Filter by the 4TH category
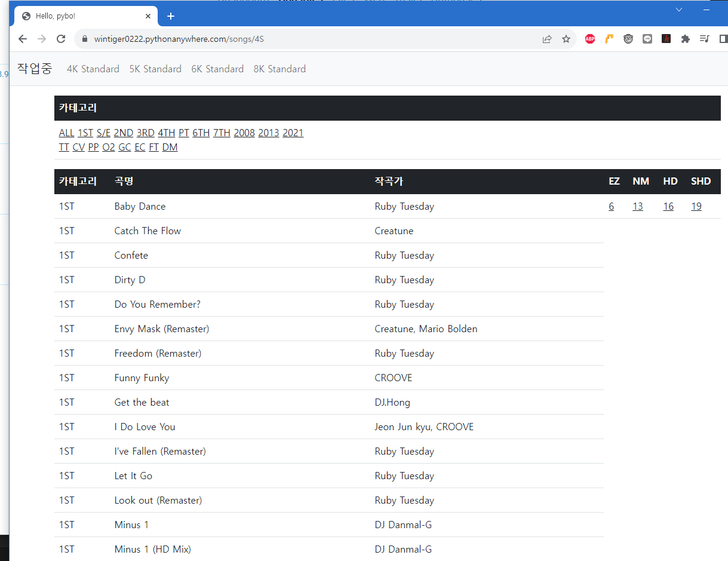Viewport: 728px width, 561px height. click(167, 133)
